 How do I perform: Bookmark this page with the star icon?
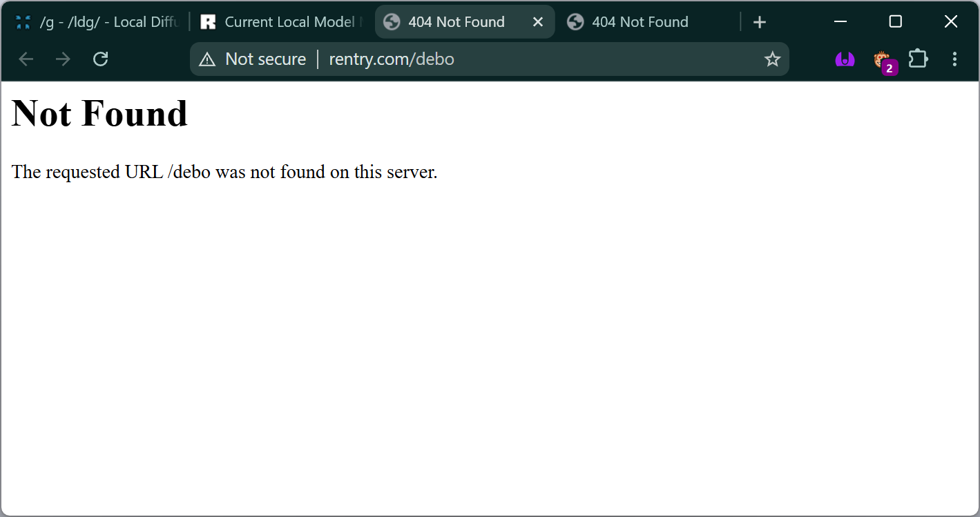(x=773, y=59)
